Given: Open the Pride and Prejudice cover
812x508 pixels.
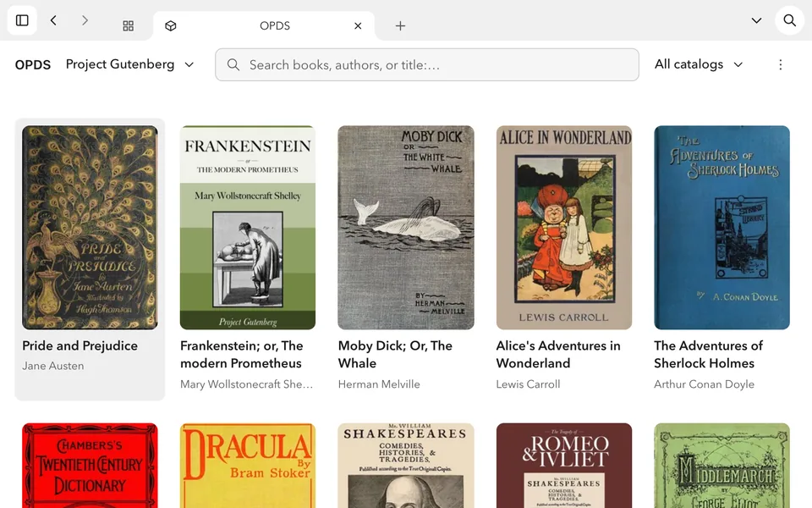Looking at the screenshot, I should tap(90, 228).
